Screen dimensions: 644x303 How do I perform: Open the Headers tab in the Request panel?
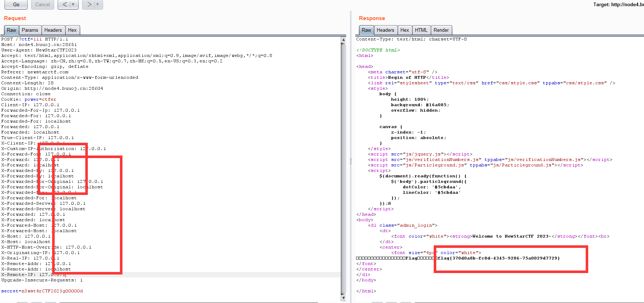pyautogui.click(x=53, y=30)
